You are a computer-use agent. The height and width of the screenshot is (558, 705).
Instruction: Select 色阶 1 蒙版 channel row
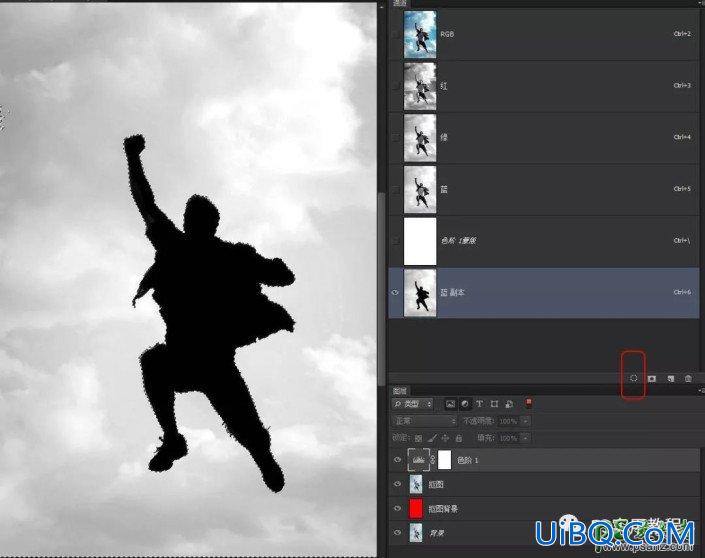(x=544, y=241)
